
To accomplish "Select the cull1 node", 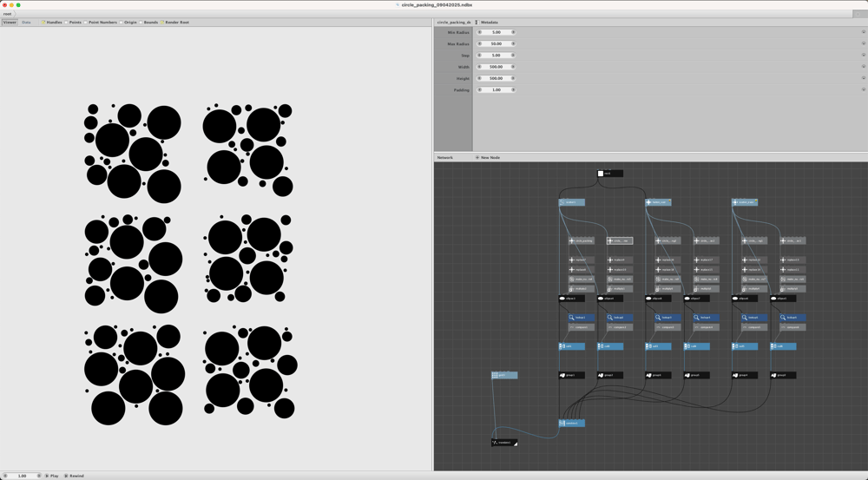I will [x=571, y=346].
